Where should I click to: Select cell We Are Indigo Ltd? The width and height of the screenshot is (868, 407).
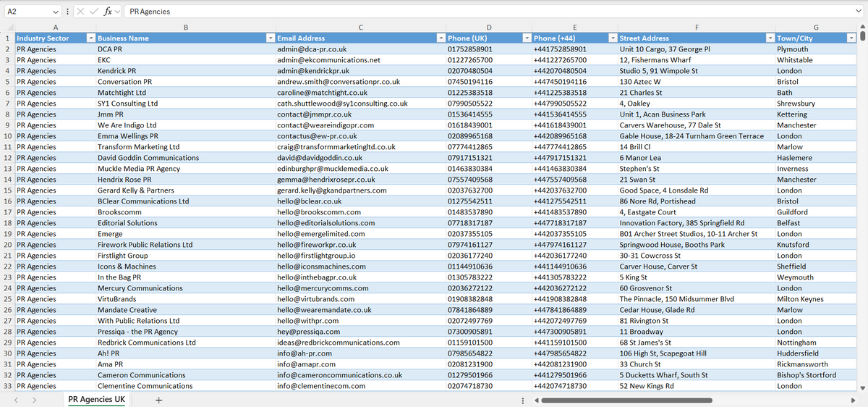pos(186,125)
